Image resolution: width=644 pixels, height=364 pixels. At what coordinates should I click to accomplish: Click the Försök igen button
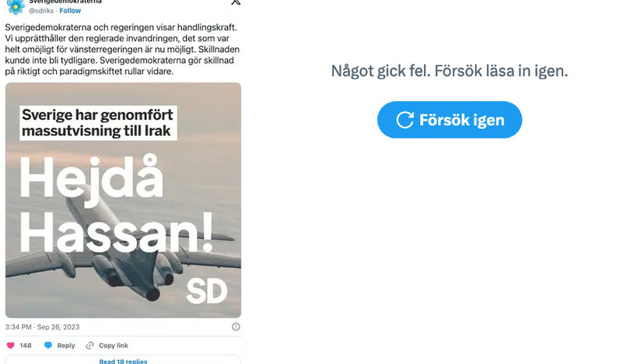pos(450,120)
